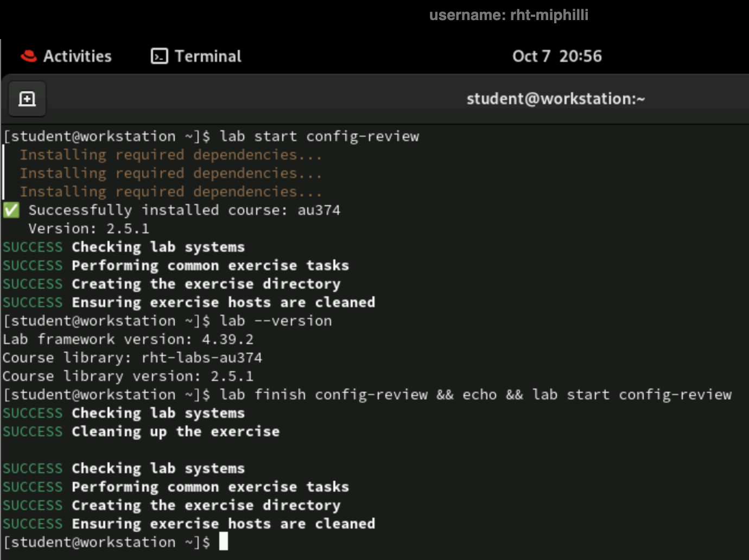The height and width of the screenshot is (560, 749).
Task: Click the Red Hat logo icon
Action: (28, 56)
